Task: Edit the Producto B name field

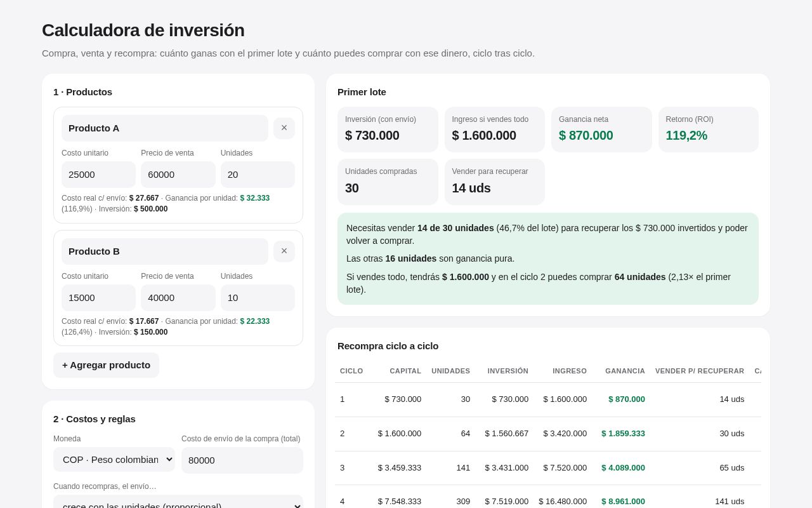Action: click(x=165, y=251)
